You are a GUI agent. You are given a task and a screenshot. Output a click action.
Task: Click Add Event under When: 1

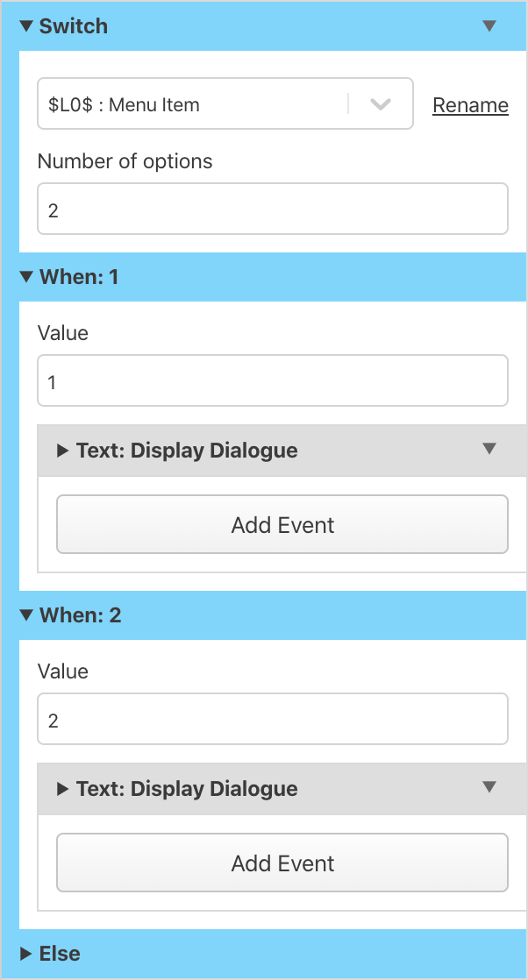[x=282, y=524]
